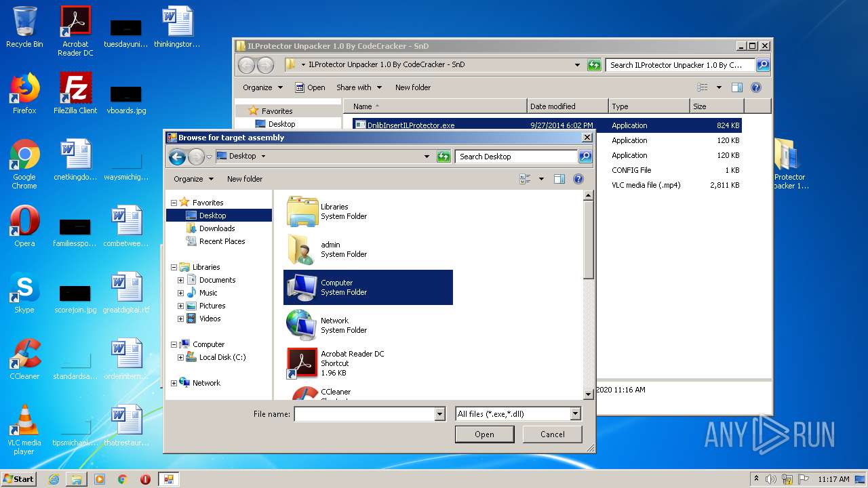
Task: Open the help icon in Browse dialog
Action: coord(578,179)
